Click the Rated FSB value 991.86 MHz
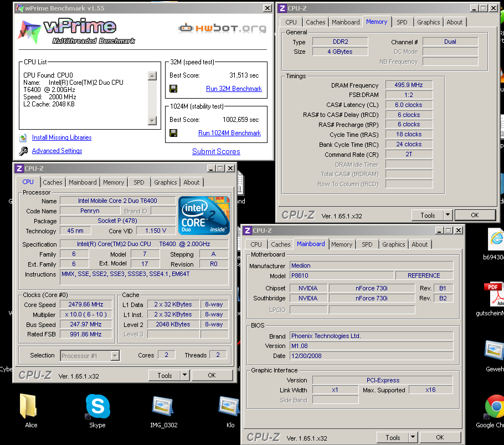This screenshot has height=445, width=504. pyautogui.click(x=86, y=334)
